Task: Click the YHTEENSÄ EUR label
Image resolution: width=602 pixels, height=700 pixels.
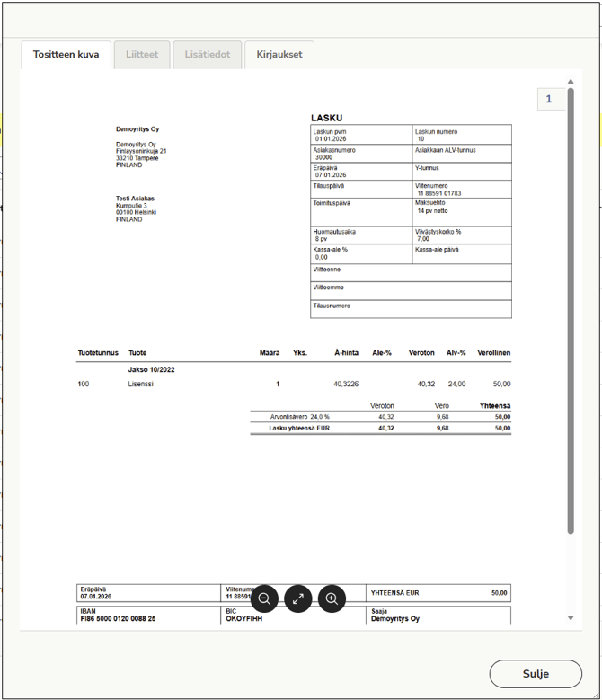Action: click(395, 593)
